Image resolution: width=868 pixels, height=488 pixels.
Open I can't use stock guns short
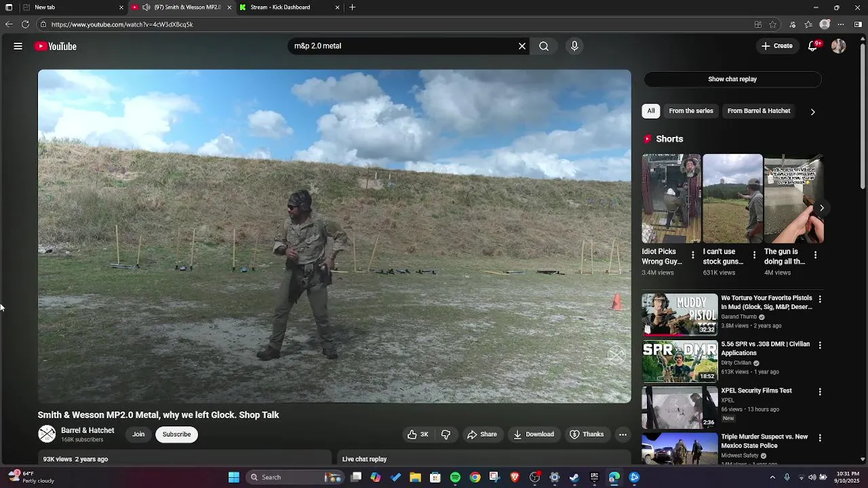(x=732, y=199)
